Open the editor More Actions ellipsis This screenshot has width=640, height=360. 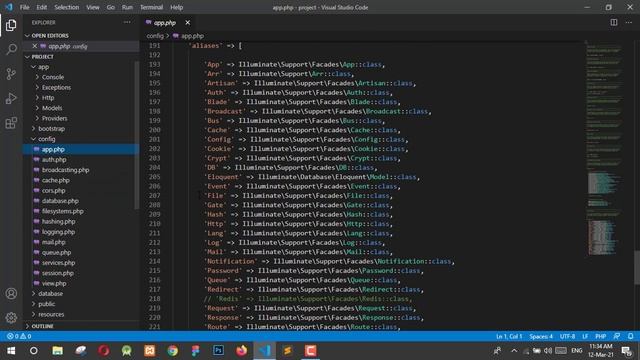(x=629, y=22)
